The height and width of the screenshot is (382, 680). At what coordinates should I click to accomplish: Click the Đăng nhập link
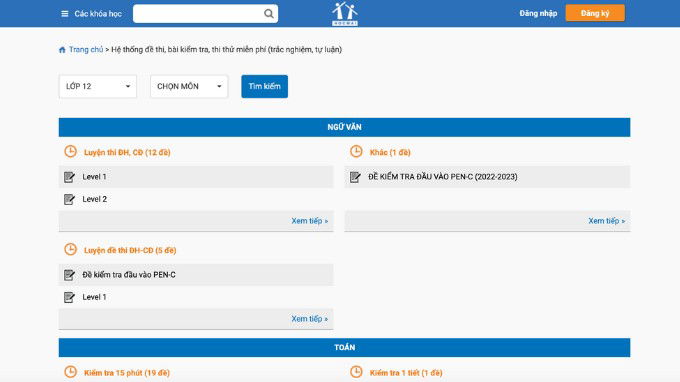pyautogui.click(x=538, y=13)
